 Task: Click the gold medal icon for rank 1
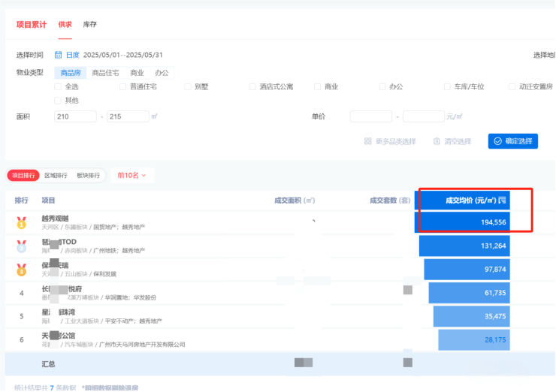pos(21,222)
